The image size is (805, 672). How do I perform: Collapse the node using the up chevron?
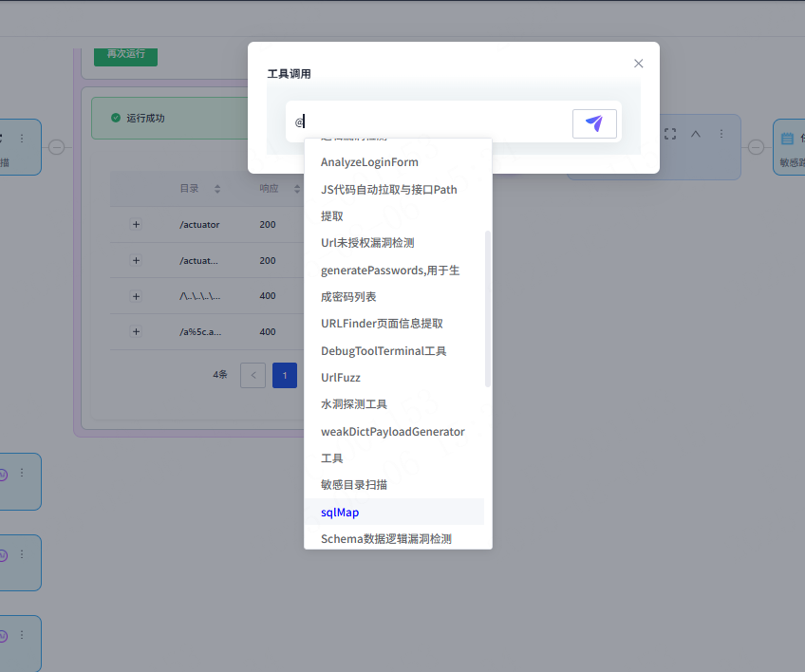[x=696, y=135]
